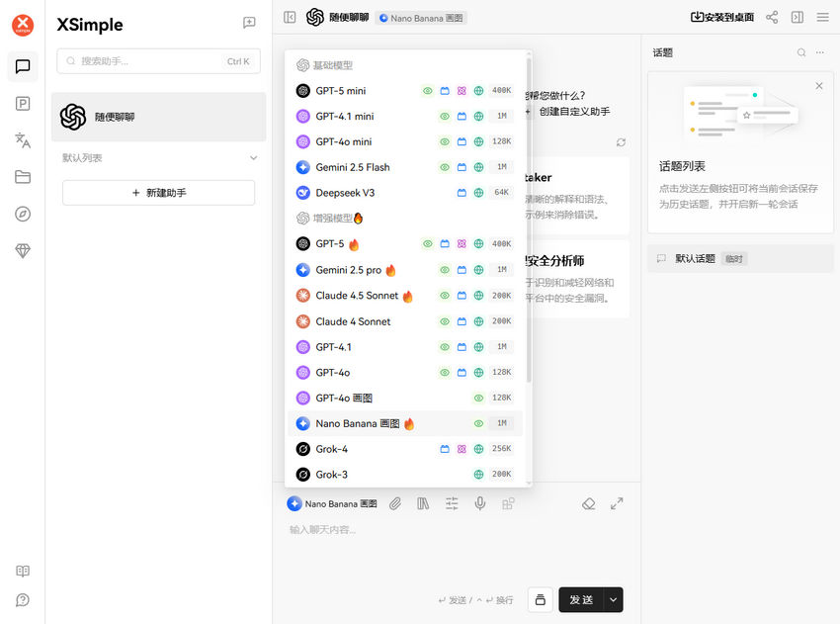Select Claude 4.5 Sonnet from model list
This screenshot has width=840, height=624.
point(356,296)
